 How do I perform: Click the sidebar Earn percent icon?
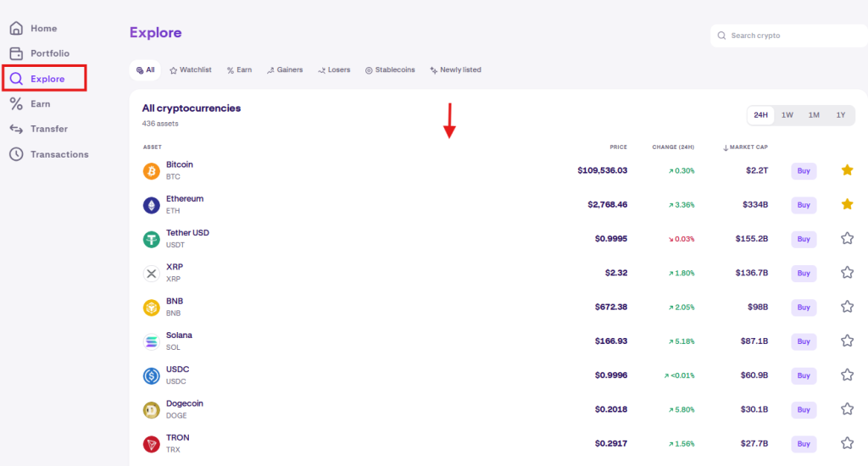pyautogui.click(x=16, y=103)
